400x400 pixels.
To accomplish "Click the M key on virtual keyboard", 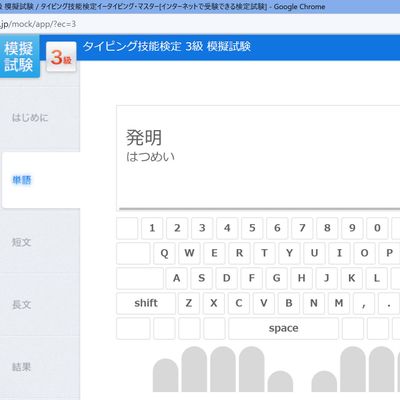I will pyautogui.click(x=339, y=303).
